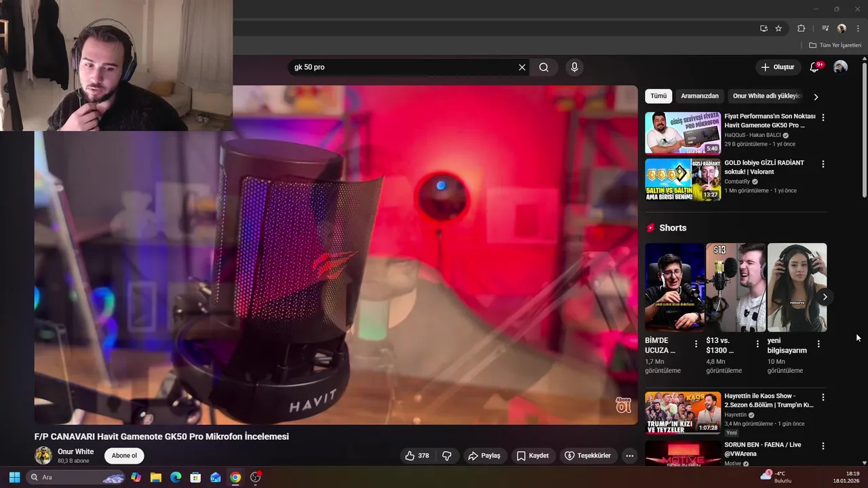Open the GOLD lobiye GİZLİ RADİANT thumbnail
The image size is (868, 488).
pyautogui.click(x=683, y=180)
